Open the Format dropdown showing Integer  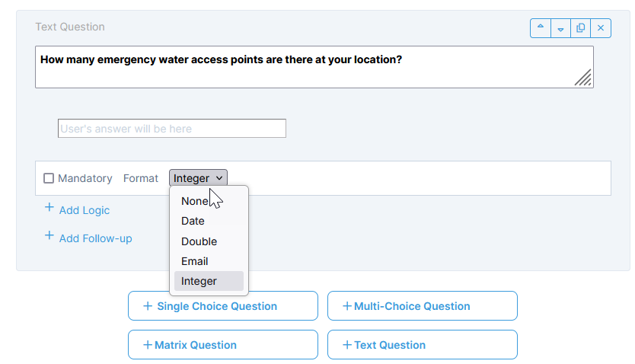[198, 178]
